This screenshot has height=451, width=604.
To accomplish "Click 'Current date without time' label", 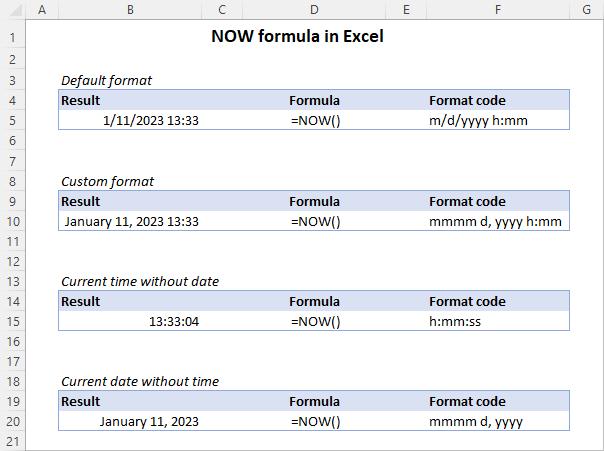I will [x=140, y=382].
